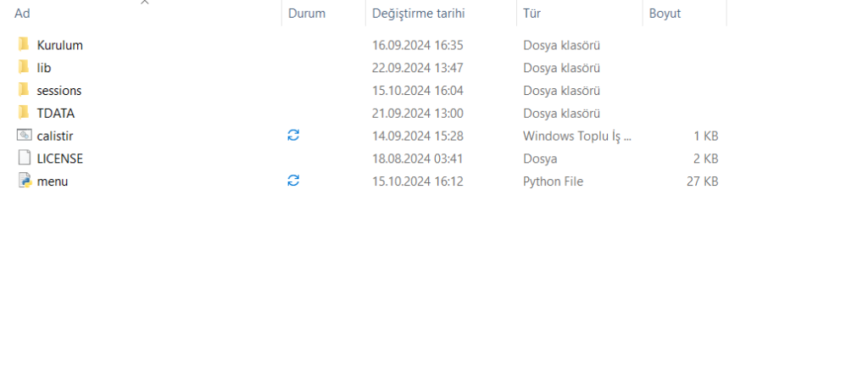Sort files by Boyut column header
Image resolution: width=868 pixels, height=385 pixels.
pyautogui.click(x=665, y=14)
